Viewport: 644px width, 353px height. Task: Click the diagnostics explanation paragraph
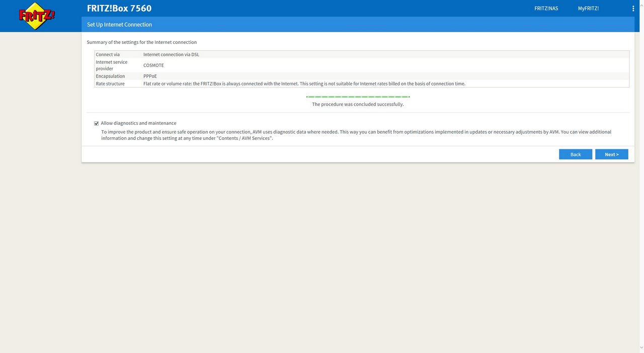356,135
